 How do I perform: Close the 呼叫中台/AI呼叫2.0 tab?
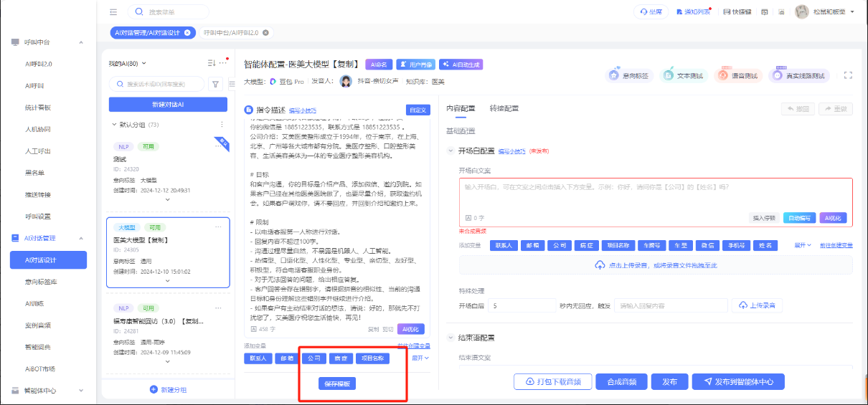265,33
